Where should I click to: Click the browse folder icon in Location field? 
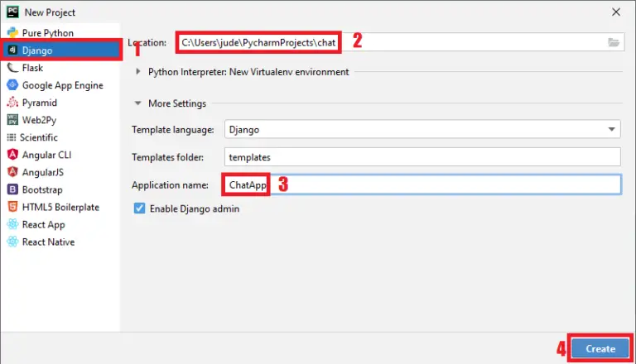coord(614,42)
